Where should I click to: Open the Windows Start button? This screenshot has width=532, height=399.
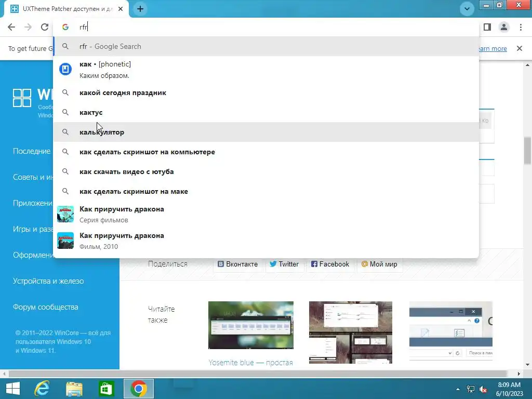coord(13,389)
